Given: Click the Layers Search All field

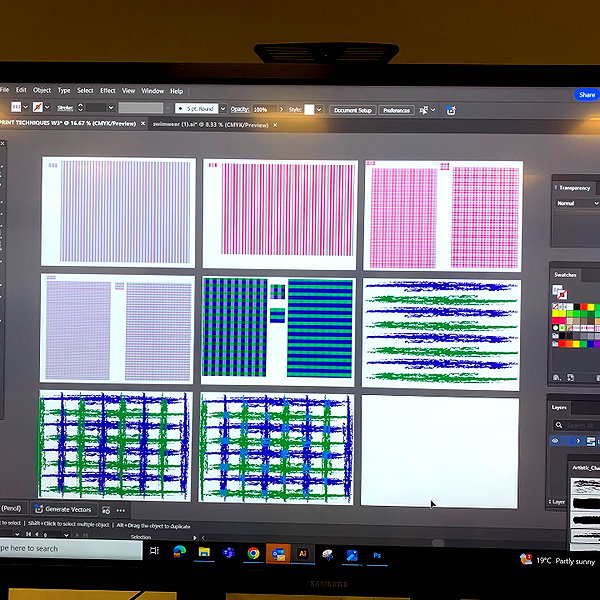Looking at the screenshot, I should 576,425.
